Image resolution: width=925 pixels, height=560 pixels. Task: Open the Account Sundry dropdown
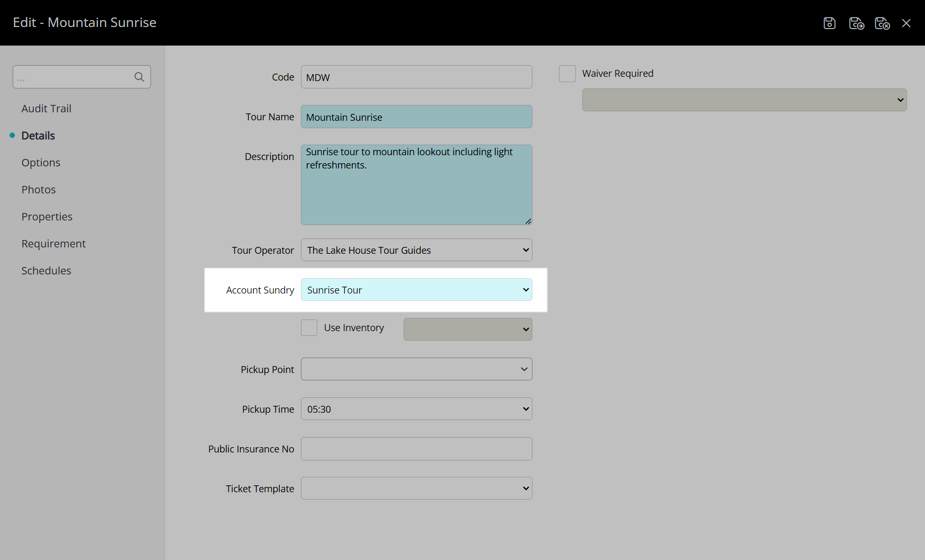[416, 290]
